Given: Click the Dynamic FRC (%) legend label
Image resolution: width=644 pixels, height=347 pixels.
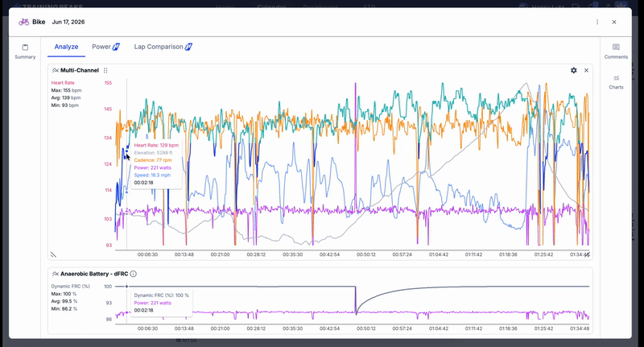Looking at the screenshot, I should [70, 287].
